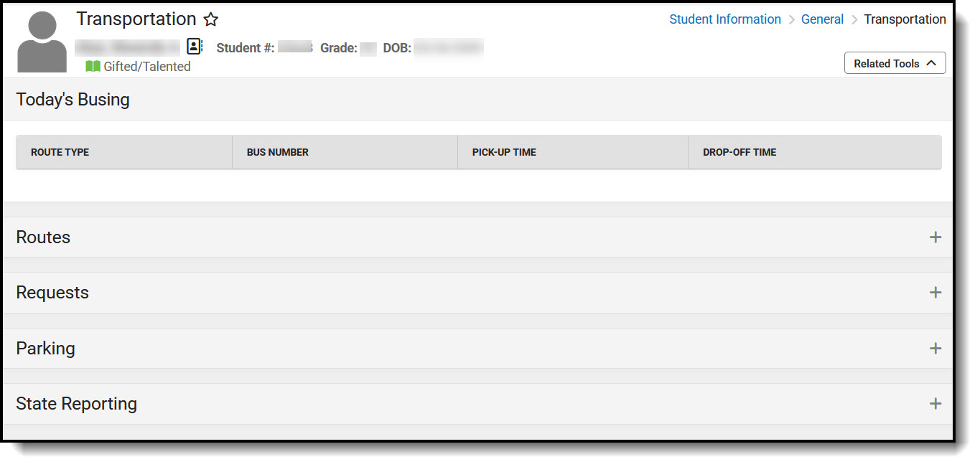
Task: Click the green Gifted/Talented flag icon
Action: (x=93, y=65)
